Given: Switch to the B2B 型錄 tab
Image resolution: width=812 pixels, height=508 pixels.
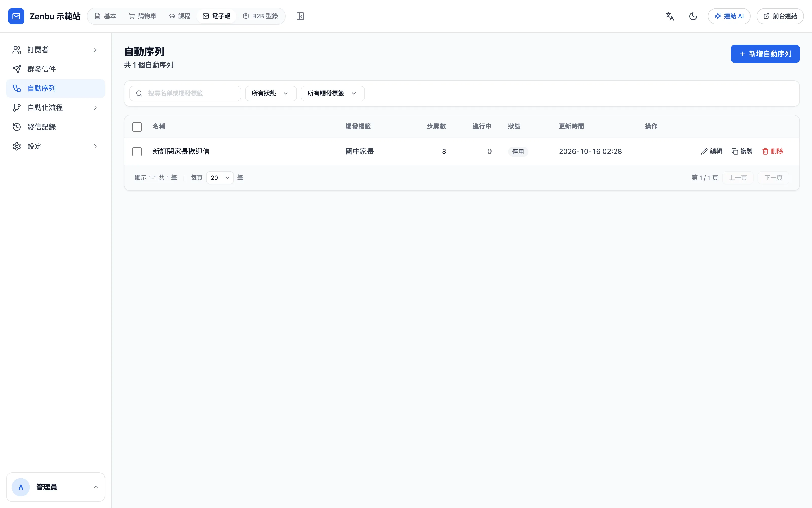Looking at the screenshot, I should (x=260, y=16).
